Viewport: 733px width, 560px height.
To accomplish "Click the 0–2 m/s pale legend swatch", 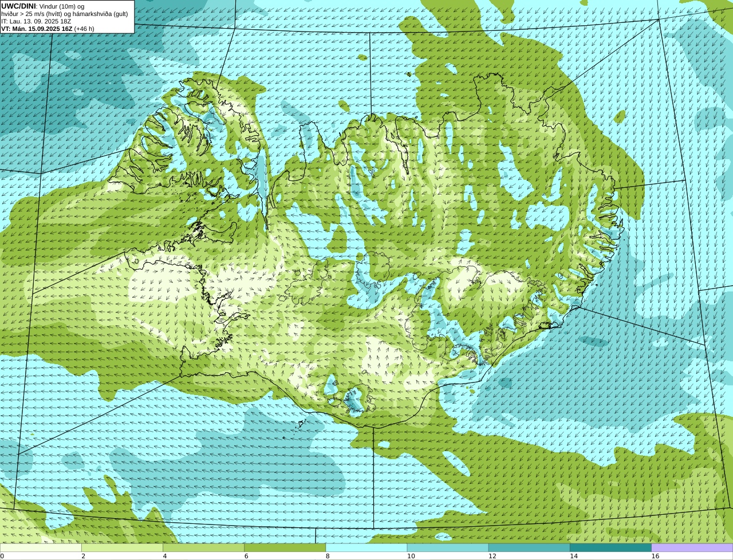I will click(41, 548).
